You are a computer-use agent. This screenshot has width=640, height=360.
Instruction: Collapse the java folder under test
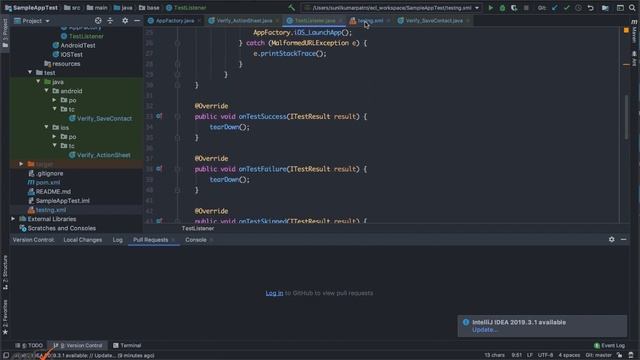[38, 82]
